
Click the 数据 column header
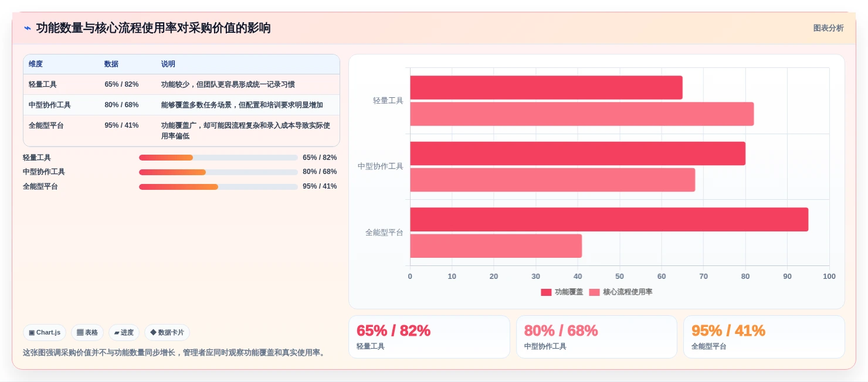click(x=111, y=64)
